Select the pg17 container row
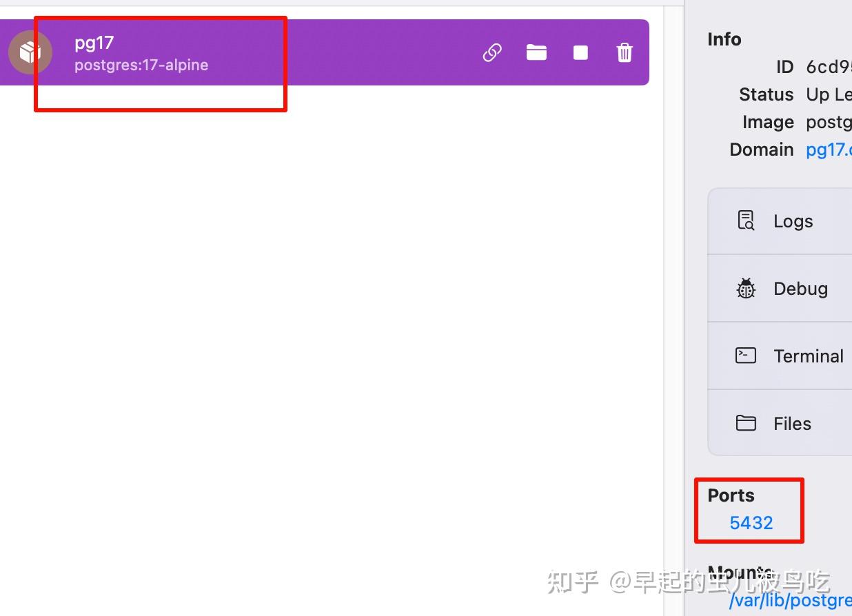The image size is (852, 616). point(276,52)
